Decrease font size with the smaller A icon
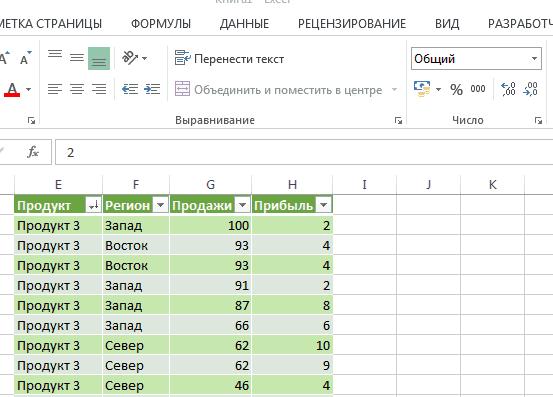The image size is (553, 397). coord(25,58)
